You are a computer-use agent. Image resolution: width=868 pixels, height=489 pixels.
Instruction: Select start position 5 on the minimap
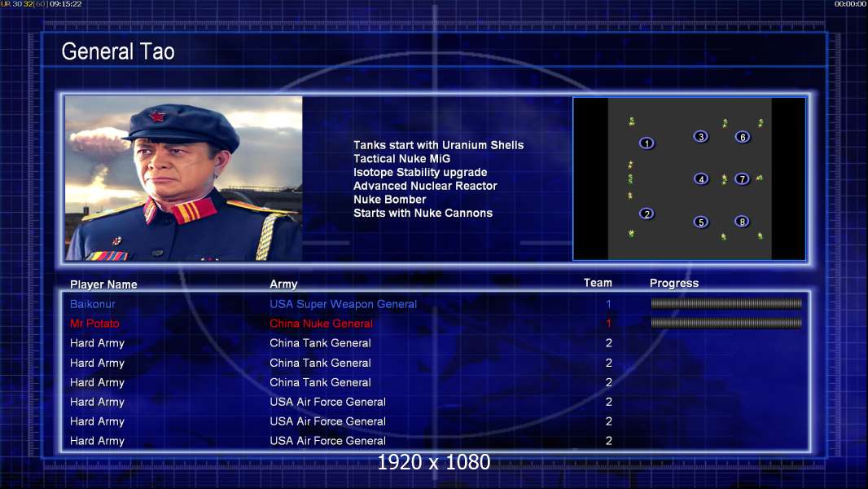tap(701, 222)
